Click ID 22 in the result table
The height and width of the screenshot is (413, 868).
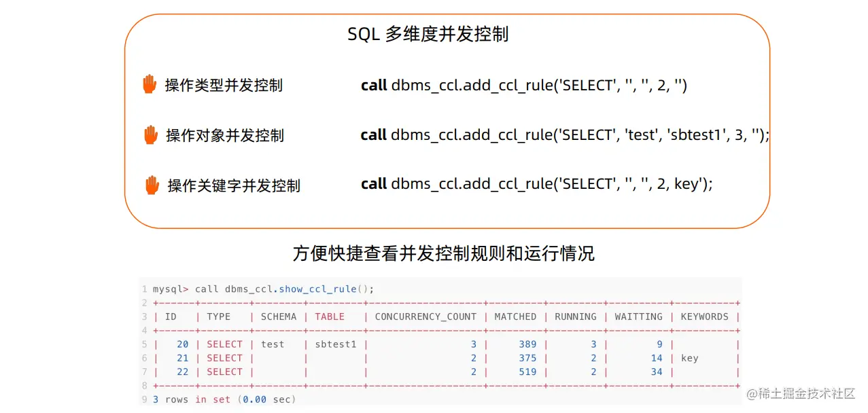pos(183,372)
